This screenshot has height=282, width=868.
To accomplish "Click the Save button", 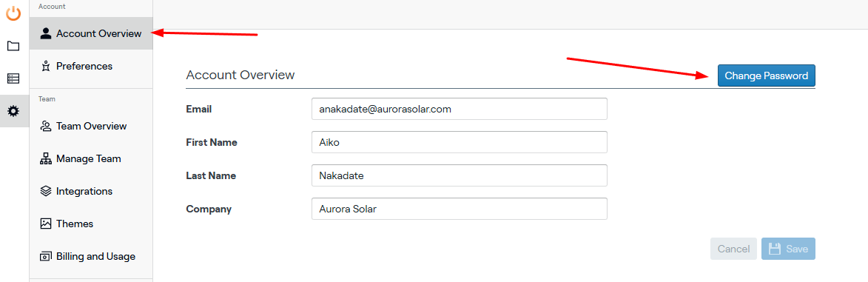I will coord(788,249).
